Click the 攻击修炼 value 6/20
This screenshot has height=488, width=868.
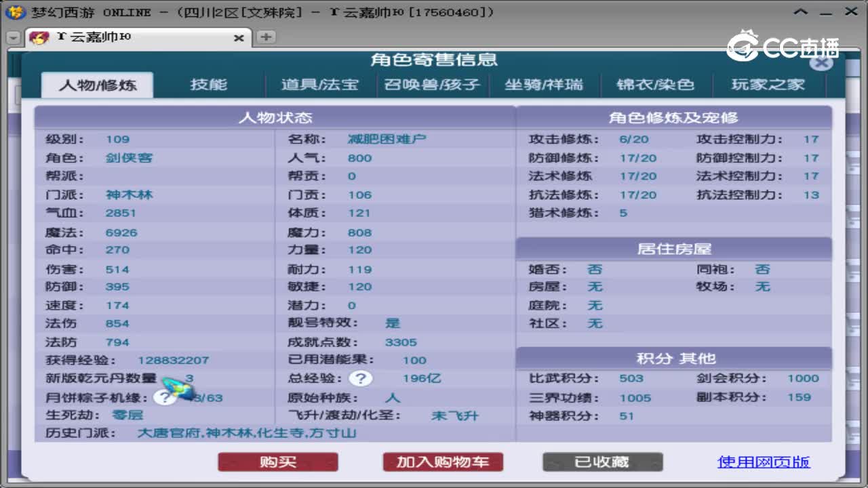(633, 139)
